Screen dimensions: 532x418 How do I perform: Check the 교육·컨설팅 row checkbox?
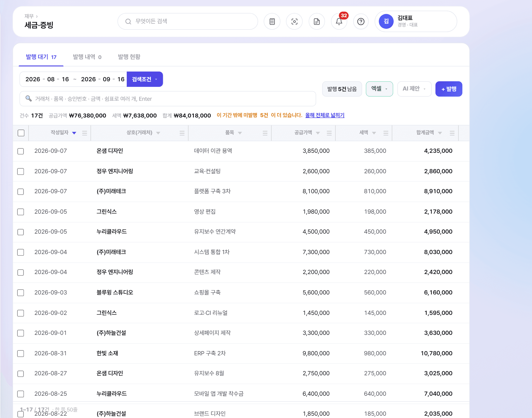(21, 171)
